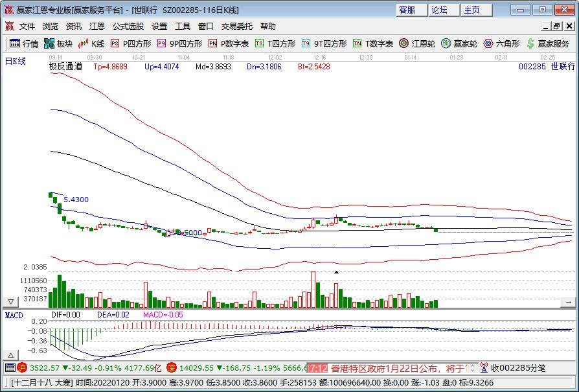Click the DEA=0.02 value

coord(113,315)
